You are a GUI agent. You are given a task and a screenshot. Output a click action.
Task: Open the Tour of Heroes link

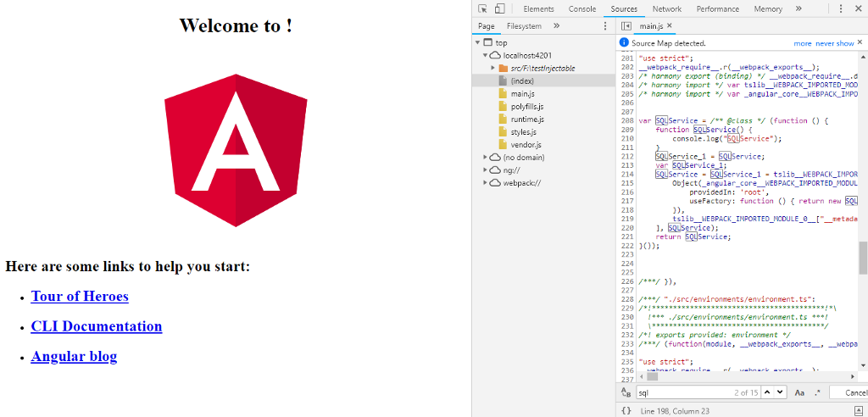pyautogui.click(x=80, y=297)
